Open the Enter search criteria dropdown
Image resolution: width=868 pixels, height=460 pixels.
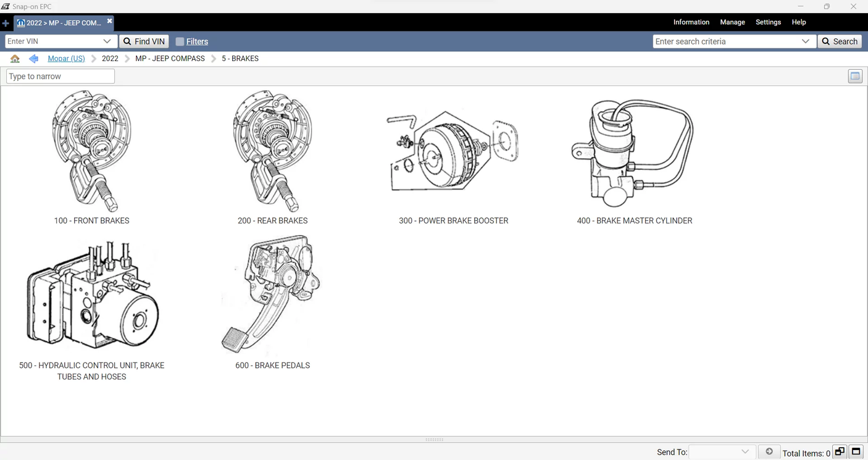tap(807, 41)
